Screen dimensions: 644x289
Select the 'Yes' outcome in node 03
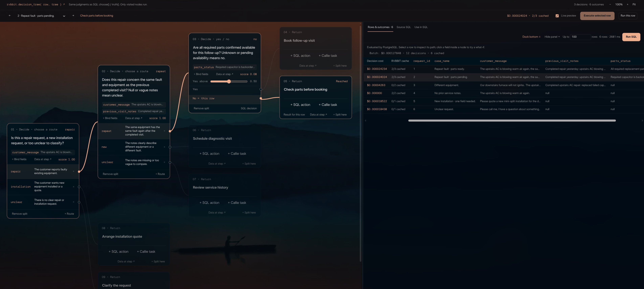click(x=225, y=89)
